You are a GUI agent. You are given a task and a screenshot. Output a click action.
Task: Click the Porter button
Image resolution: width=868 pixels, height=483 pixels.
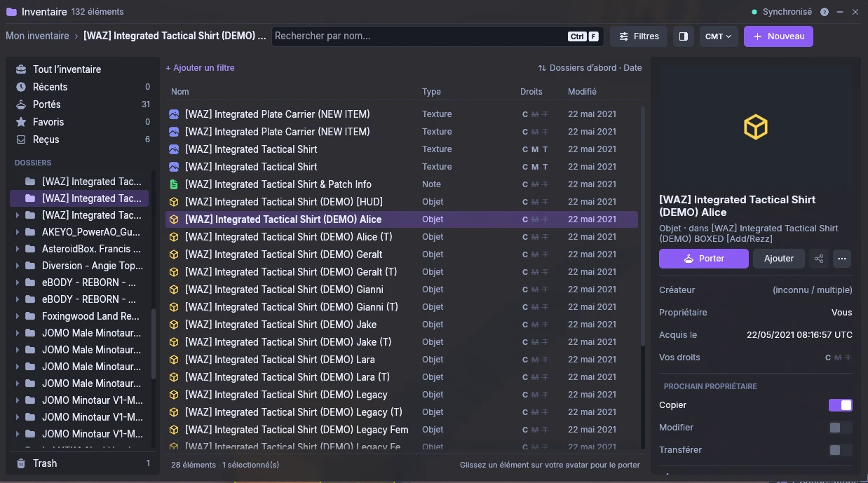coord(703,259)
